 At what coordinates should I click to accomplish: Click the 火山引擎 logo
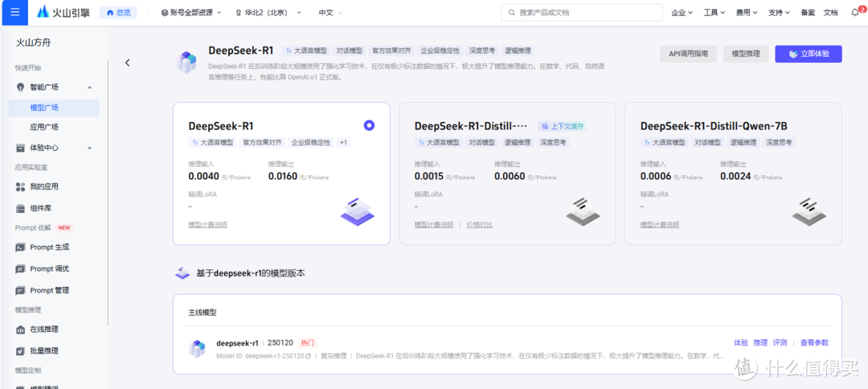tap(63, 12)
